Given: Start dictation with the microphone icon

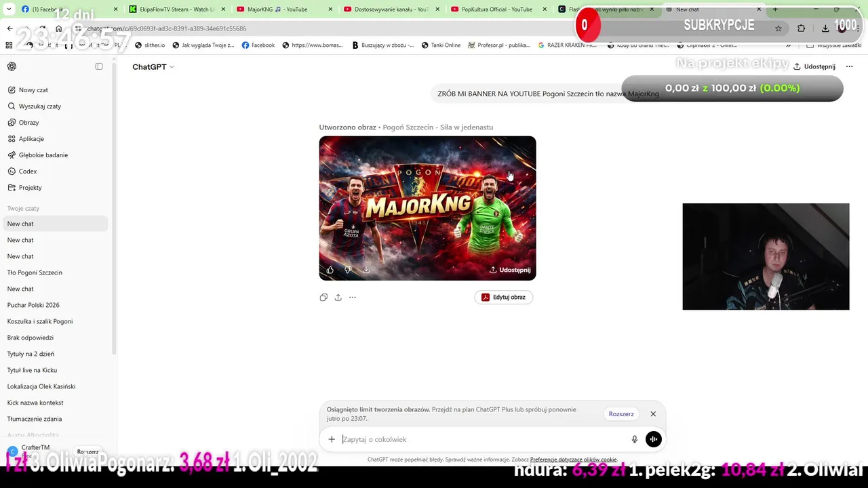Looking at the screenshot, I should 635,439.
